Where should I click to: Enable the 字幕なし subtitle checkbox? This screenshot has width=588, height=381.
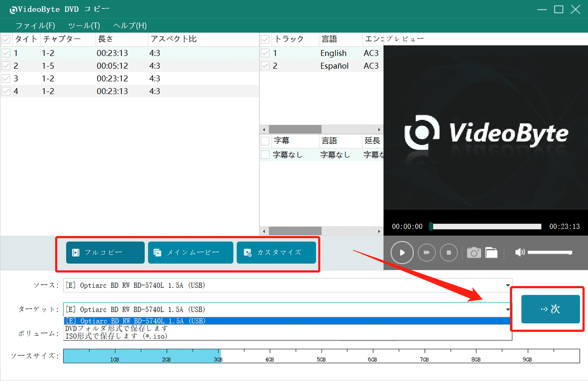pos(265,155)
